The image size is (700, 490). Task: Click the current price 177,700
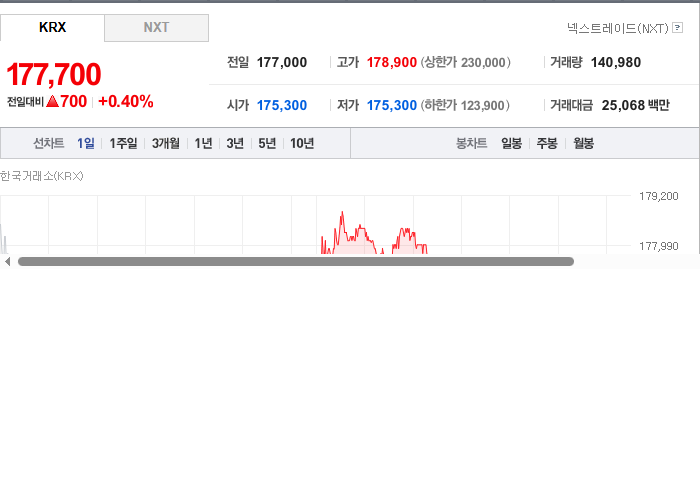tap(54, 74)
